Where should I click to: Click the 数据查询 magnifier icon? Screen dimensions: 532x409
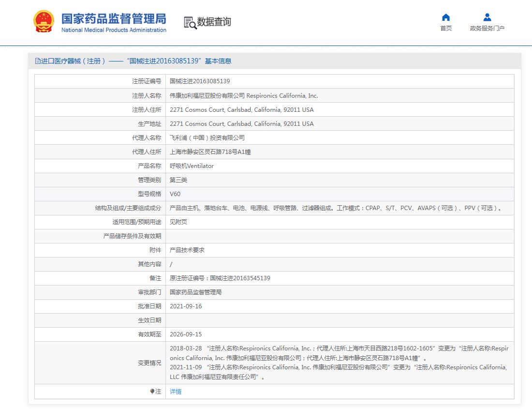coord(190,22)
